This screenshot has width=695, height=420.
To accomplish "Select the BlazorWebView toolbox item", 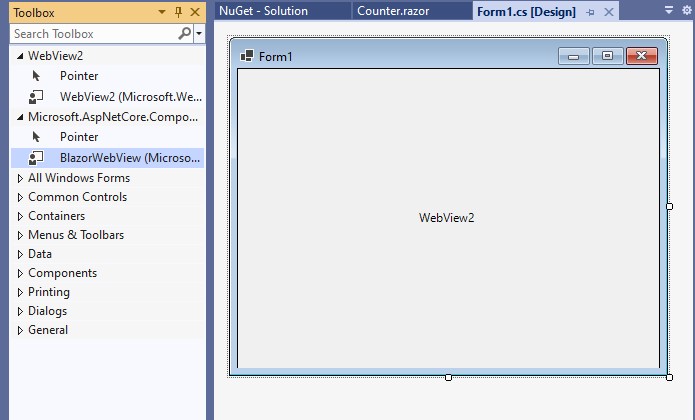I will click(x=130, y=157).
